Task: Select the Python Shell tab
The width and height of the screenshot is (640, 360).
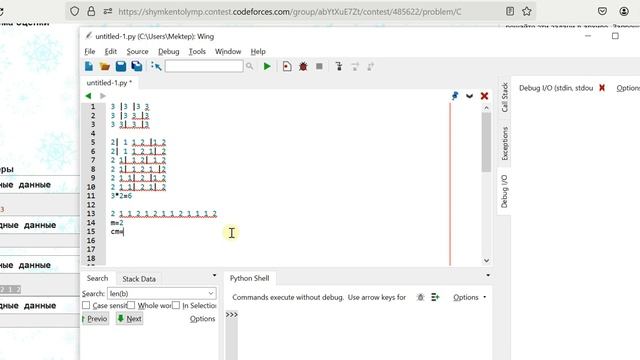Action: [x=249, y=278]
